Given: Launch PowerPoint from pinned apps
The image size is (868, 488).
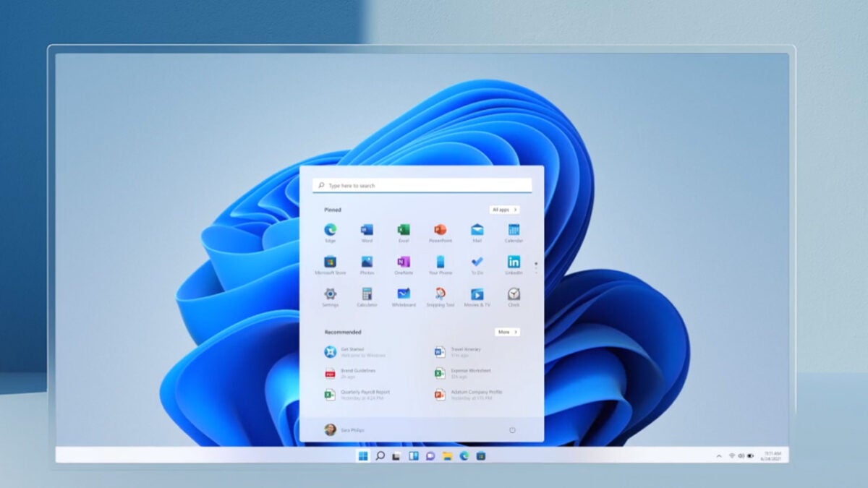Looking at the screenshot, I should (440, 233).
